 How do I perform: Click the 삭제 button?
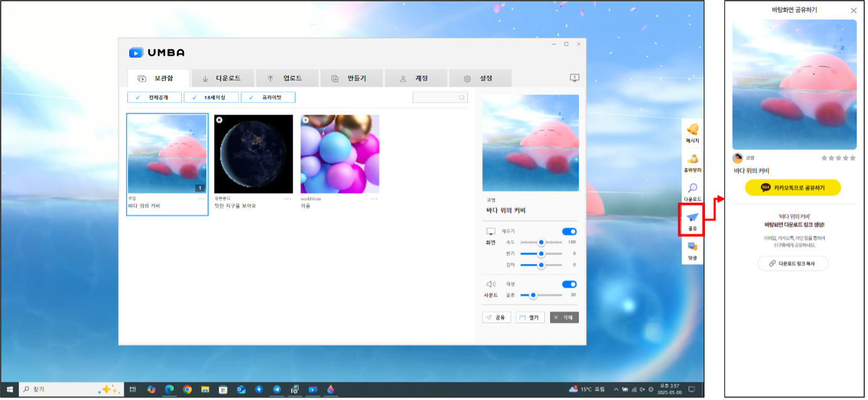(x=564, y=317)
